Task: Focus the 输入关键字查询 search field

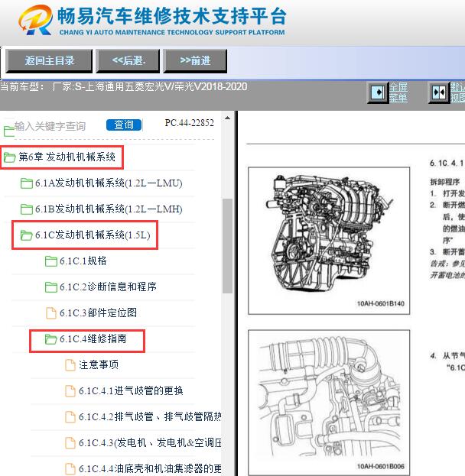Action: click(50, 126)
